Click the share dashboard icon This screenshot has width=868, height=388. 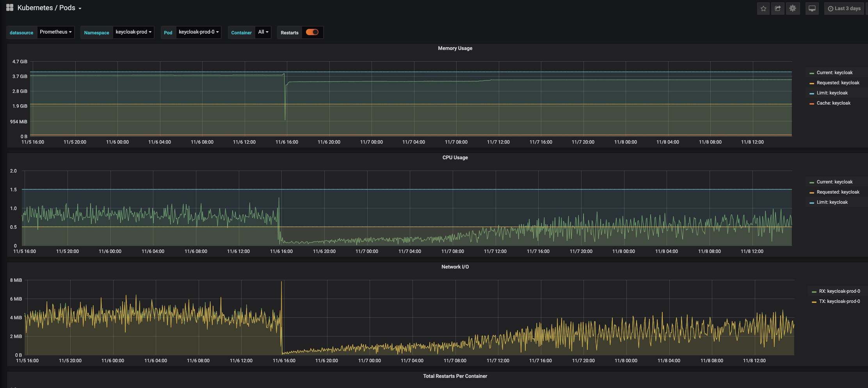(778, 9)
